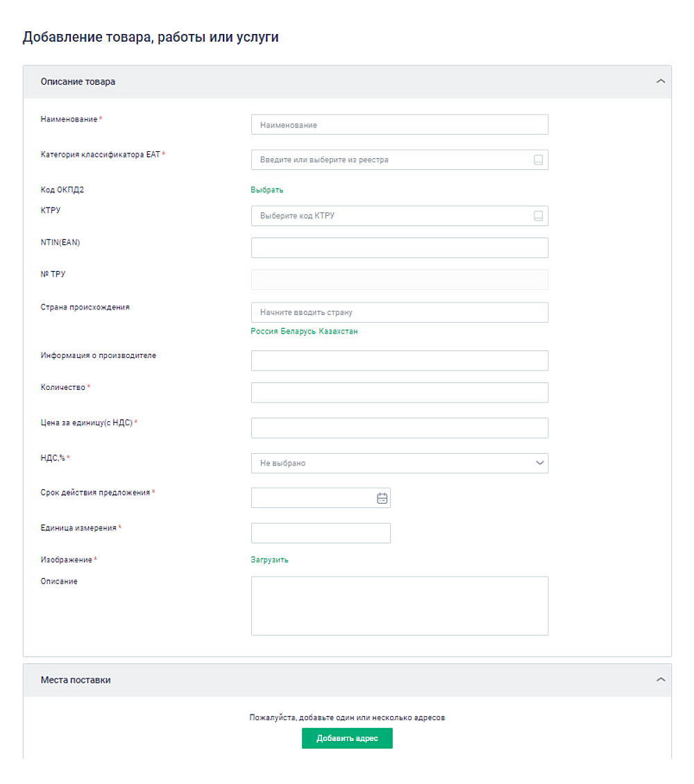Collapse the Места поставки section
The width and height of the screenshot is (694, 784).
tap(661, 680)
